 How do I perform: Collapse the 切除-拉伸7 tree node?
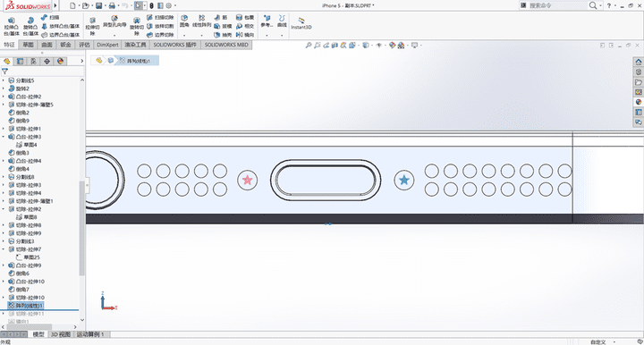point(4,249)
